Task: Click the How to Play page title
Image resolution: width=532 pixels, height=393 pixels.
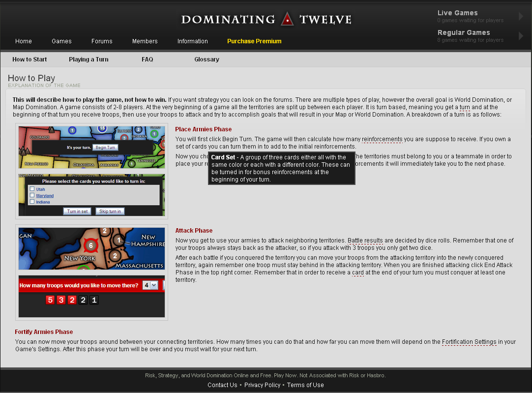Action: point(31,78)
